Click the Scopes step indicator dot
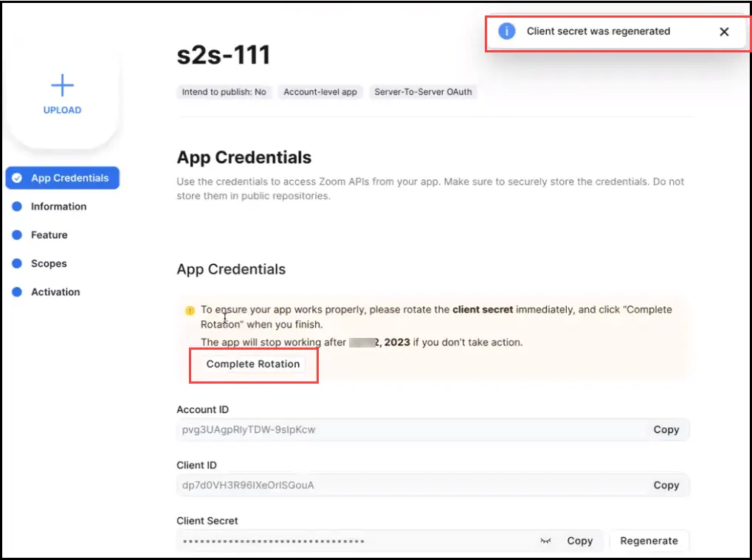The width and height of the screenshot is (752, 560). tap(16, 263)
